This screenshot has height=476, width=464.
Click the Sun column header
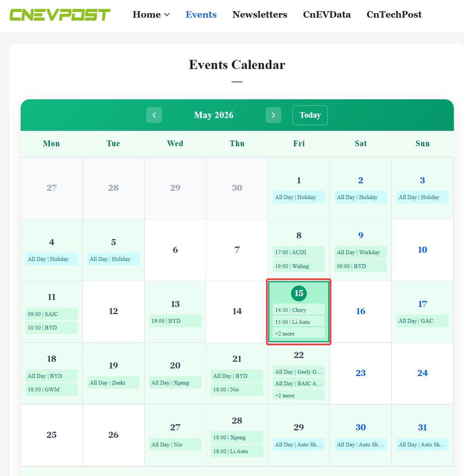(422, 144)
